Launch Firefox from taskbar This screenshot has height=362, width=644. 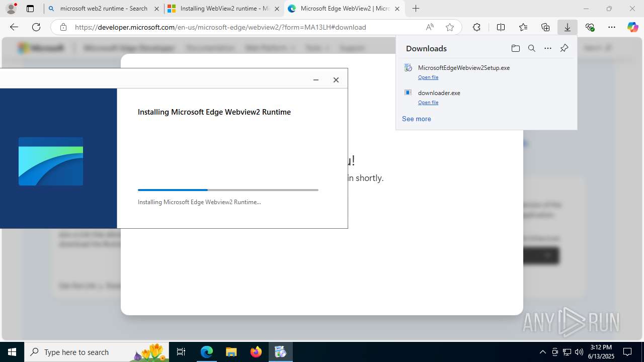coord(256,352)
